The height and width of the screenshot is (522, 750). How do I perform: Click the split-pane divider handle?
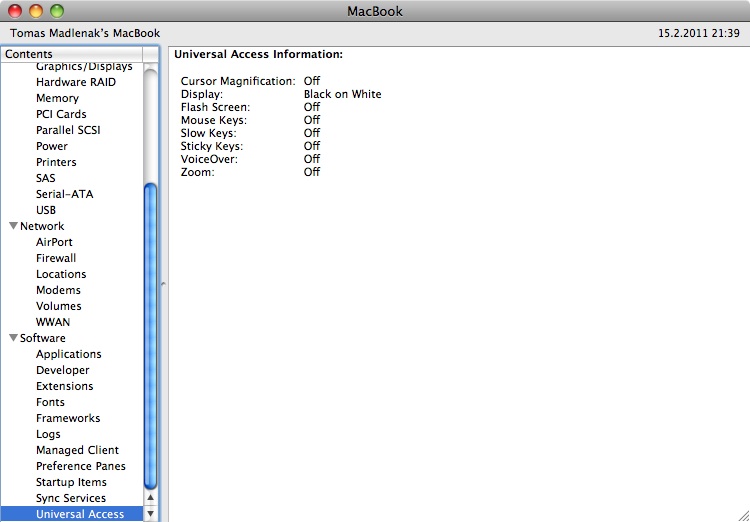pyautogui.click(x=164, y=284)
